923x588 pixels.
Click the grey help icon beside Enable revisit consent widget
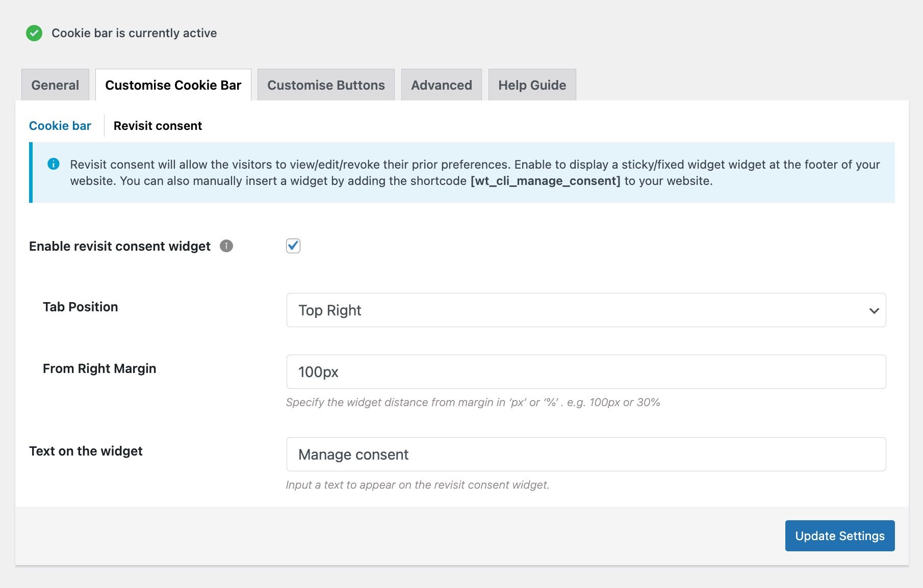click(x=226, y=246)
